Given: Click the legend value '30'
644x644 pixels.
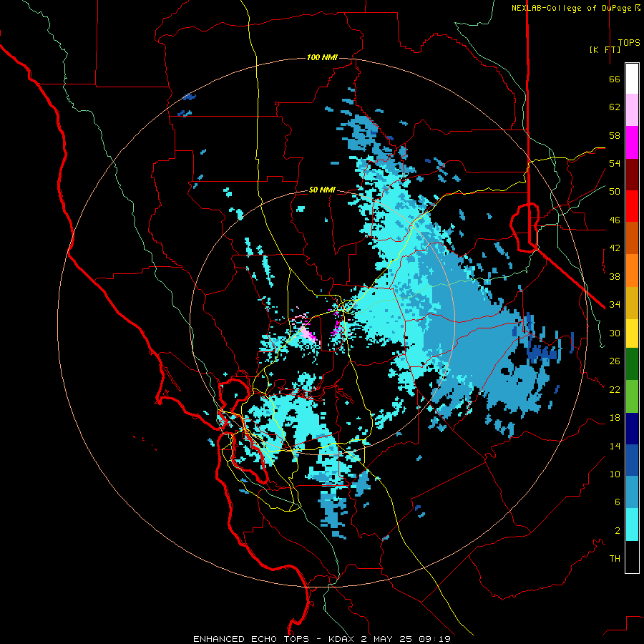Looking at the screenshot, I should click(615, 333).
